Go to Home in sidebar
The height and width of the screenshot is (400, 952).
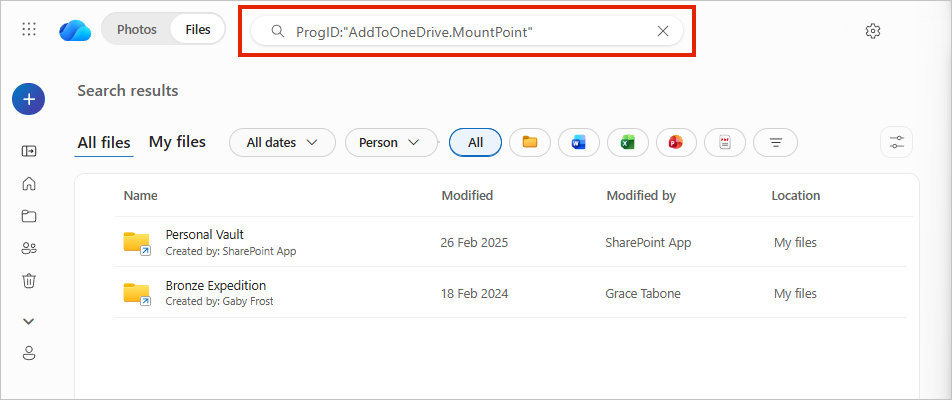tap(29, 183)
